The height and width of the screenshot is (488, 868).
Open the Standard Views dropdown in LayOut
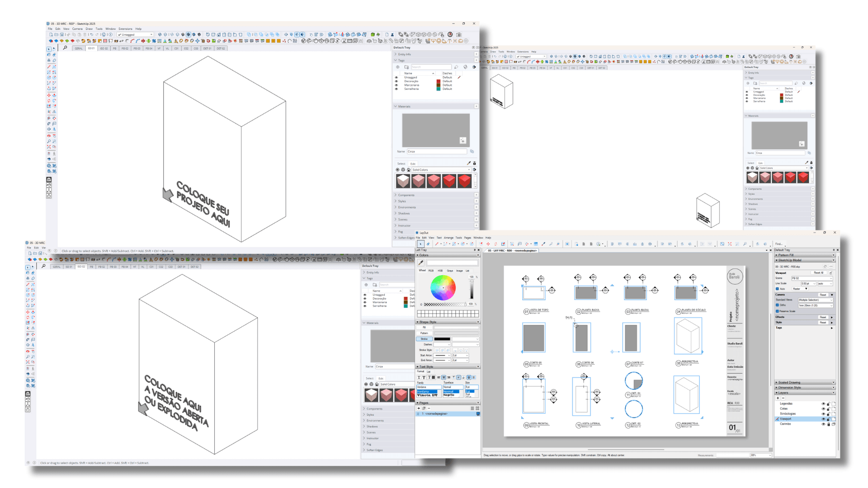point(815,300)
